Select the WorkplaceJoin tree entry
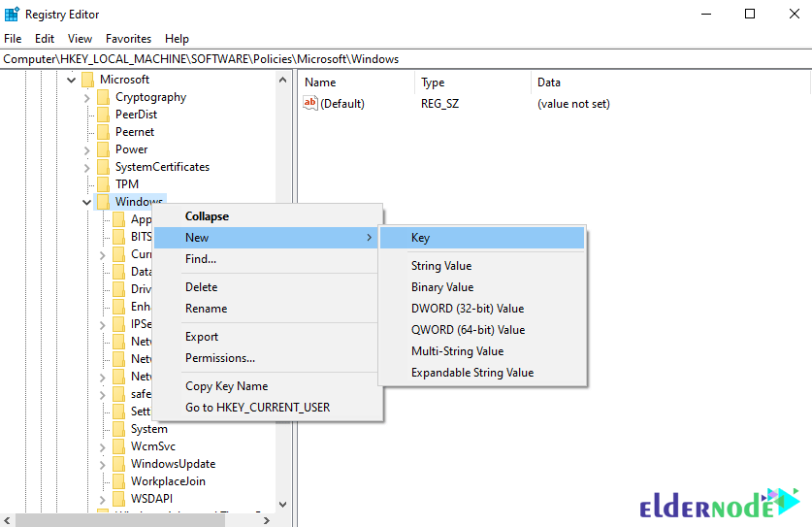The height and width of the screenshot is (527, 812). point(168,481)
